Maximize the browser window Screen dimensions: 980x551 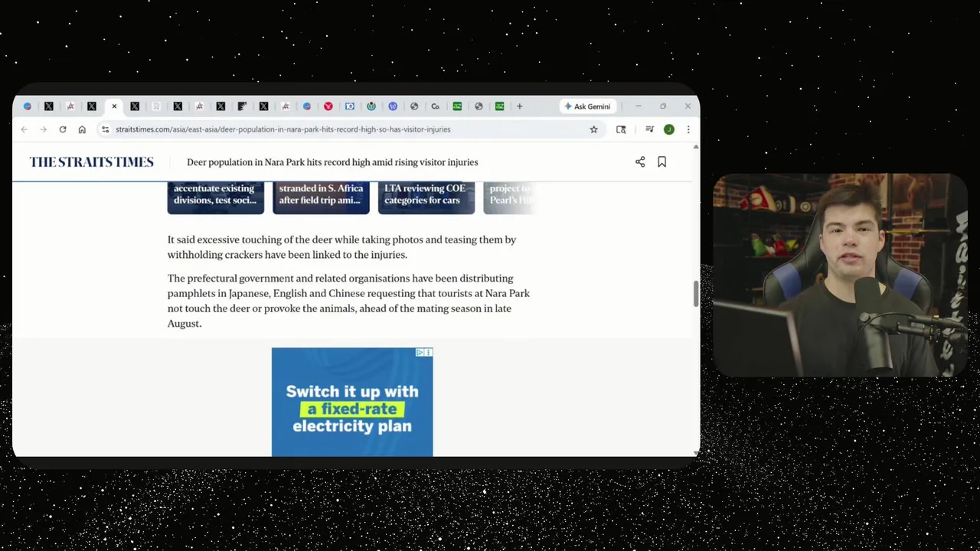[663, 106]
